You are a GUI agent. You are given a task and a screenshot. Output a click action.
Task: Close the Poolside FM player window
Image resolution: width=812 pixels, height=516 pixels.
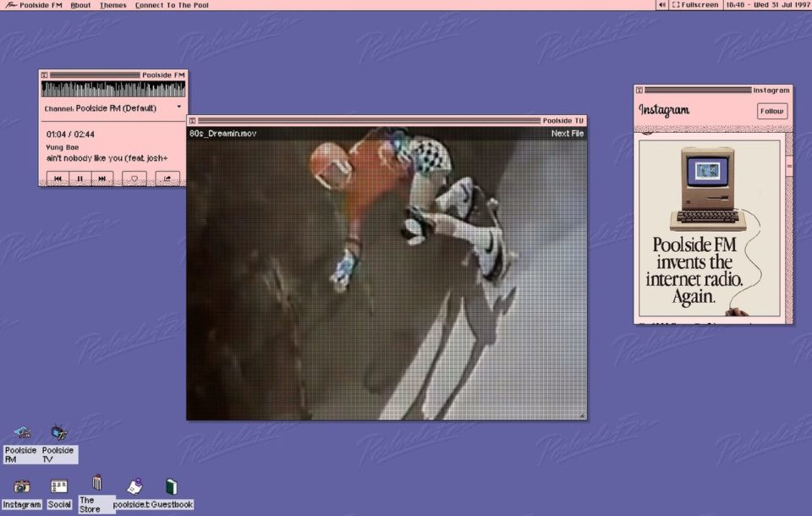pos(45,75)
